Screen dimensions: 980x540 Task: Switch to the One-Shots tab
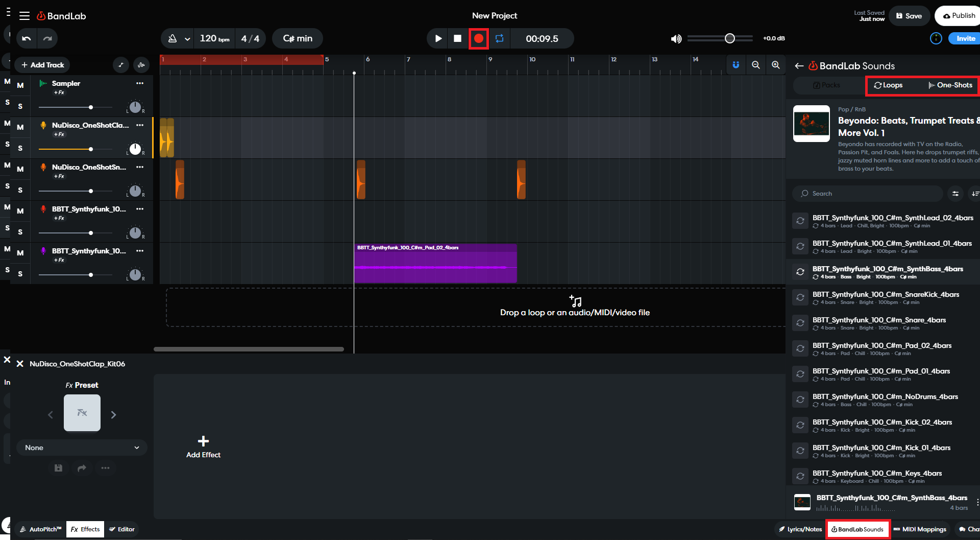[x=950, y=85]
